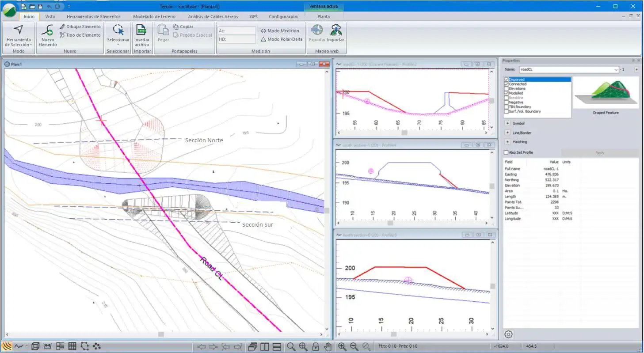Open the GPS ribbon tab
The height and width of the screenshot is (353, 644).
(254, 17)
